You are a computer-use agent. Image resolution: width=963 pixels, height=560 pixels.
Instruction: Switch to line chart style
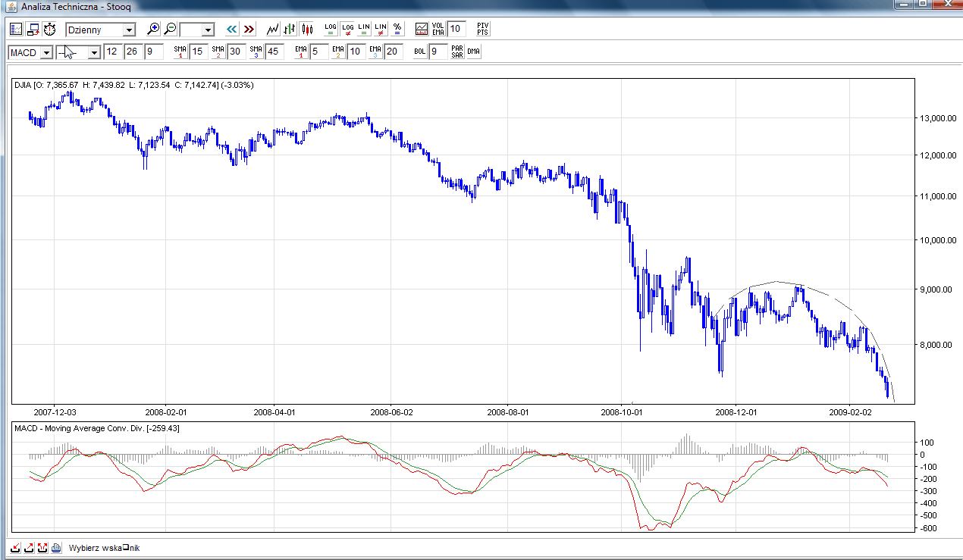point(272,30)
